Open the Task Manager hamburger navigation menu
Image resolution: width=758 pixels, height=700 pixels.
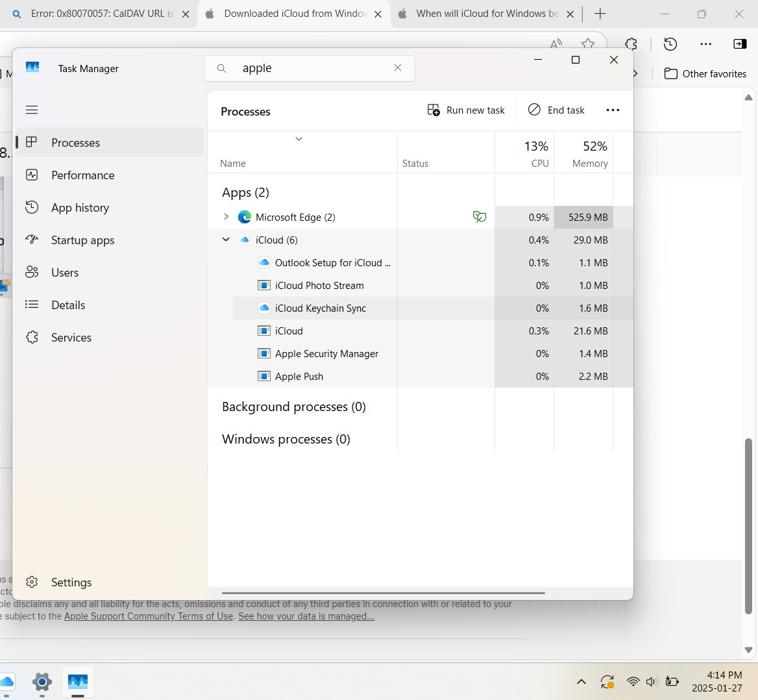click(x=32, y=110)
